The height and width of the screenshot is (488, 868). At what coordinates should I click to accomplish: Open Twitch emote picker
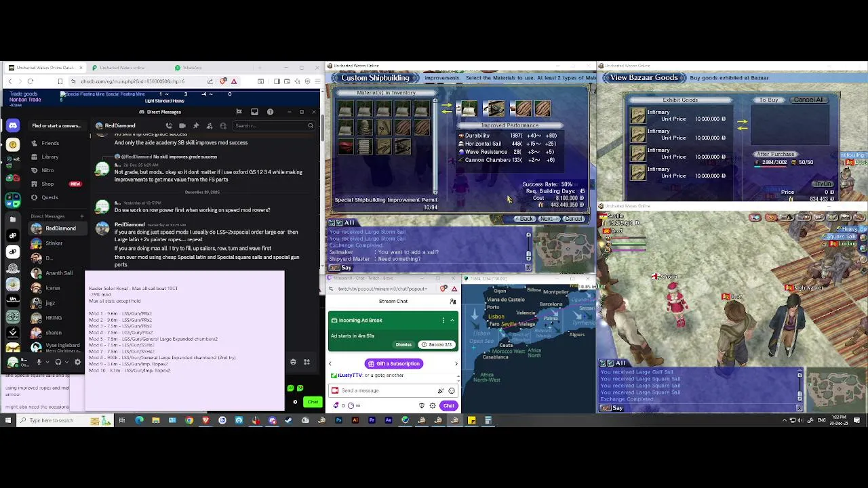coord(452,390)
